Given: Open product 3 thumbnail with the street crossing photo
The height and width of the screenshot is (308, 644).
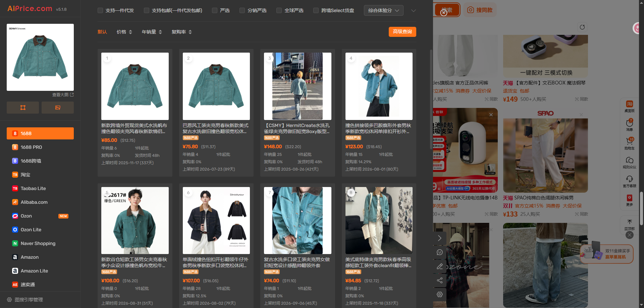Looking at the screenshot, I should [x=298, y=86].
